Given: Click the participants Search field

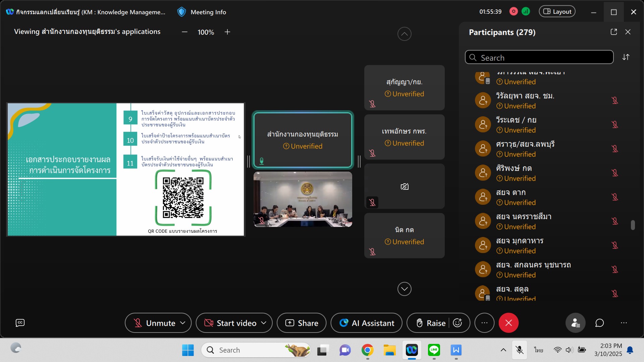Looking at the screenshot, I should coord(539,57).
